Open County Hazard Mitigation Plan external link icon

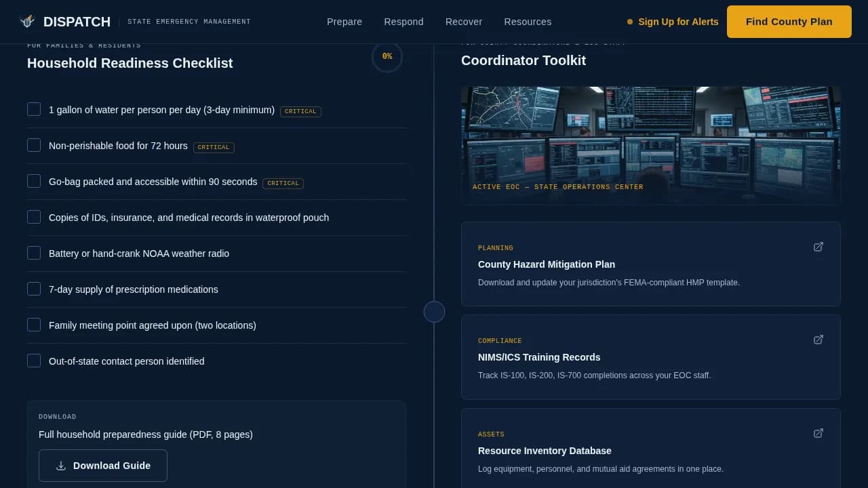(818, 247)
